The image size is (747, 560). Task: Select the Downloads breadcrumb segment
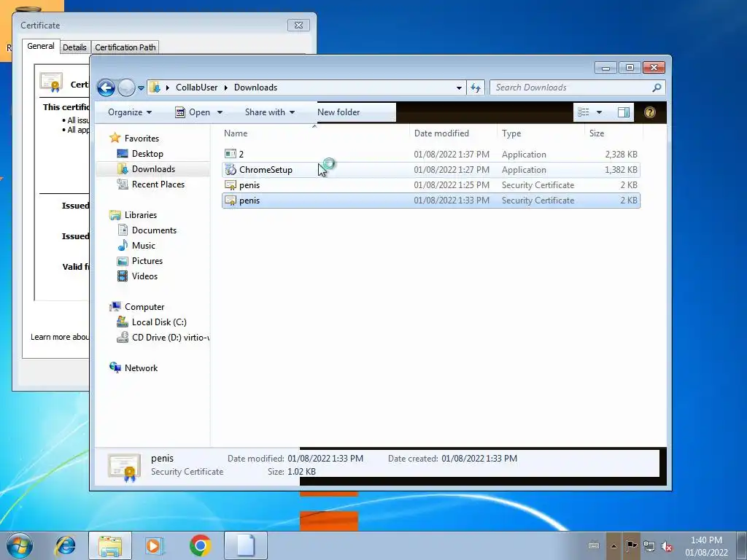(255, 87)
